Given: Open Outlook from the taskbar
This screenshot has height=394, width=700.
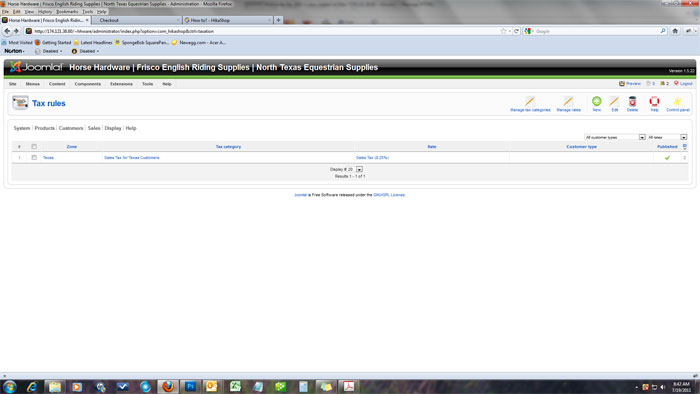Looking at the screenshot, I should [212, 386].
